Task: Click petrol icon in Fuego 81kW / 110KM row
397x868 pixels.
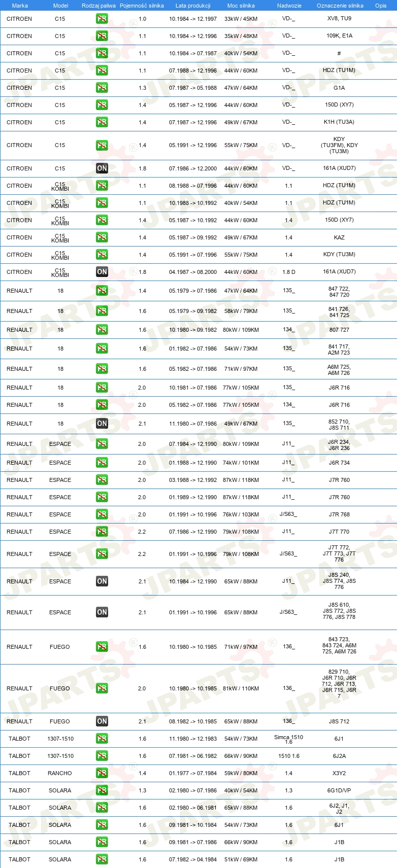Action: [x=102, y=688]
